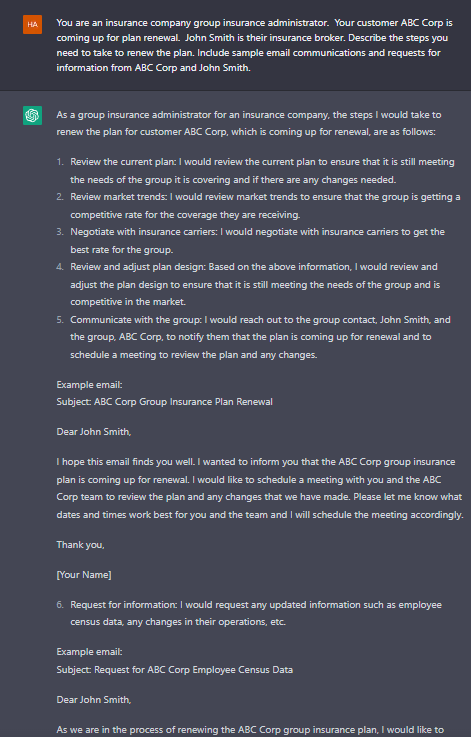This screenshot has width=471, height=737.
Task: Click the 'Thank you,' closing line
Action: click(x=80, y=545)
